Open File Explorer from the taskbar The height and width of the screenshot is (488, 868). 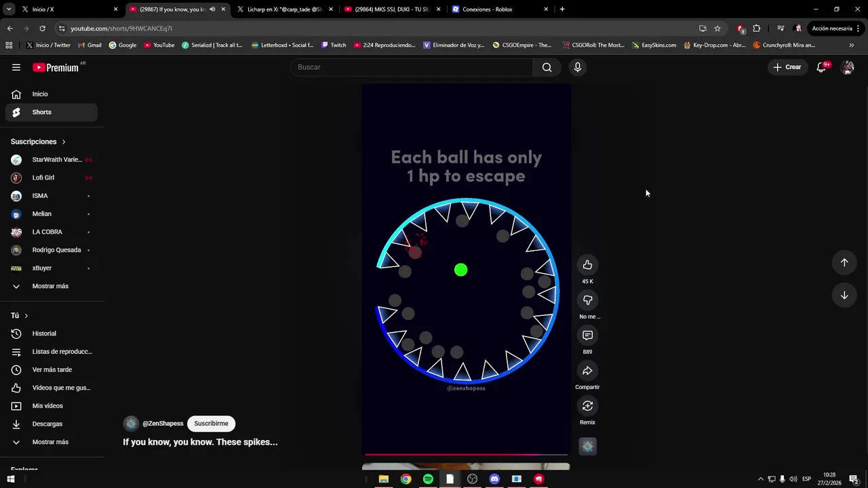383,479
